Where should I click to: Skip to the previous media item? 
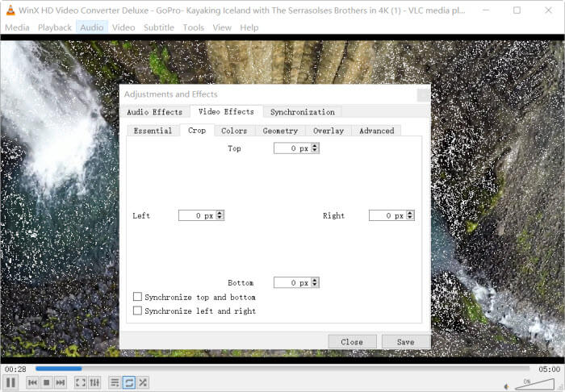[32, 382]
